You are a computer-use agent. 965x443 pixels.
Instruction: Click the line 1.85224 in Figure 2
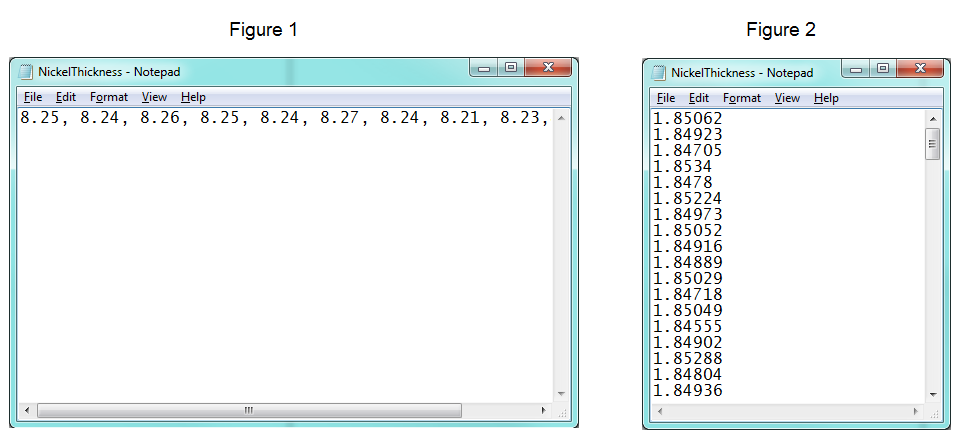(x=687, y=198)
